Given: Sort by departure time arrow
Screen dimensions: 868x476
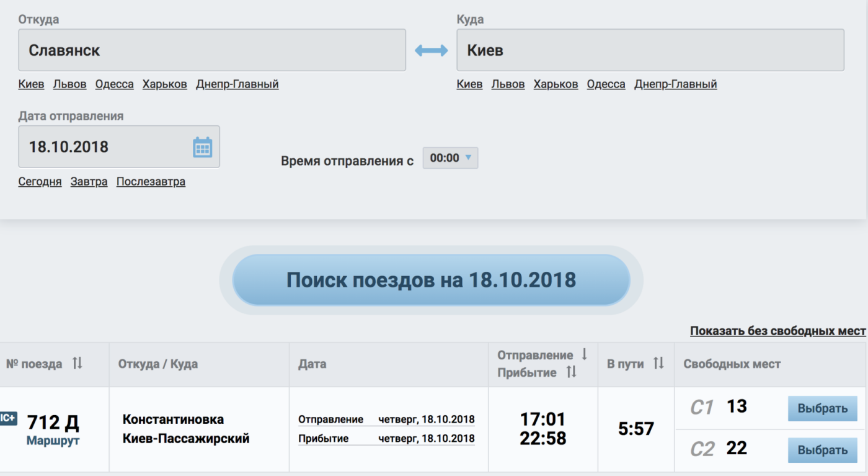Looking at the screenshot, I should tap(584, 354).
